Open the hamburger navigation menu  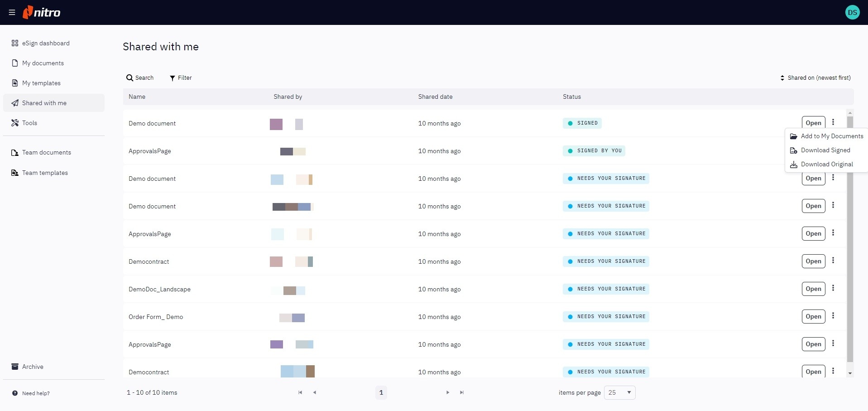[12, 13]
